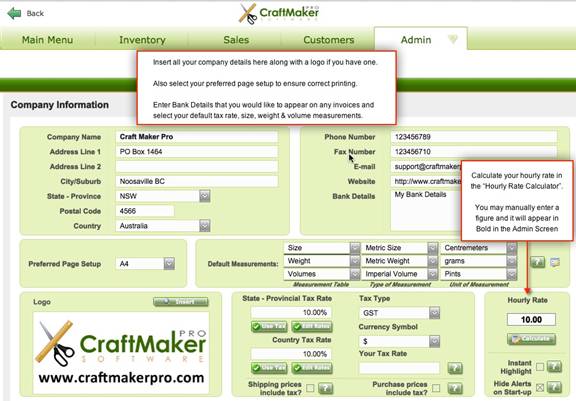Open help for Default Measurements
This screenshot has height=401, width=576.
click(x=537, y=262)
